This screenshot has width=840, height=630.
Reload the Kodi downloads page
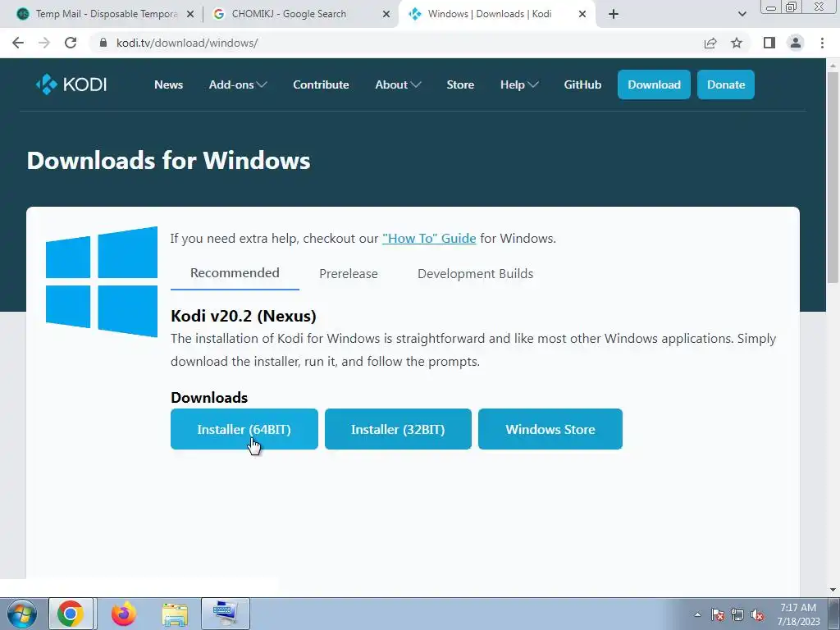pyautogui.click(x=71, y=43)
